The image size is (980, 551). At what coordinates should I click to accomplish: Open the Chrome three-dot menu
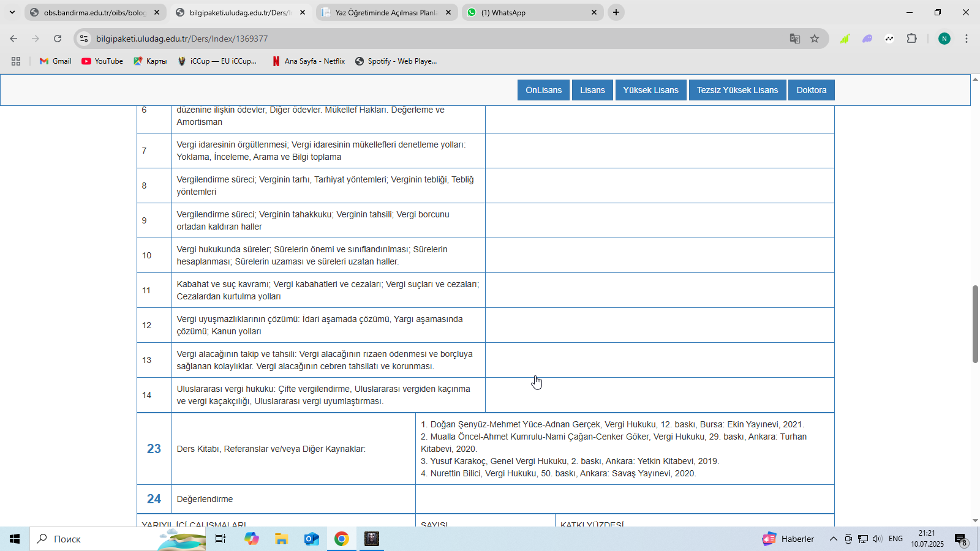[967, 39]
